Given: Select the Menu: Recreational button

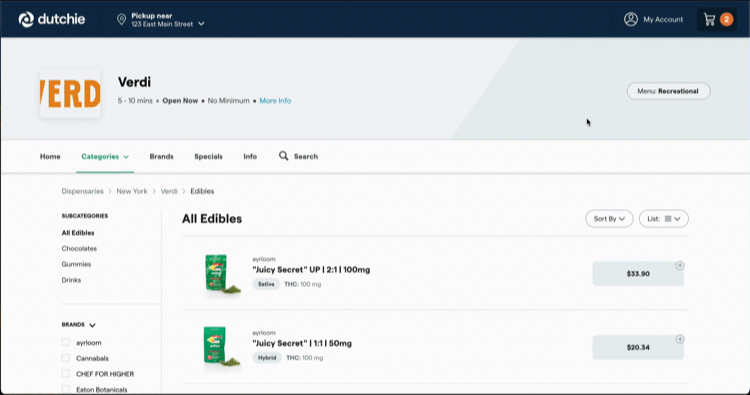Looking at the screenshot, I should [668, 91].
